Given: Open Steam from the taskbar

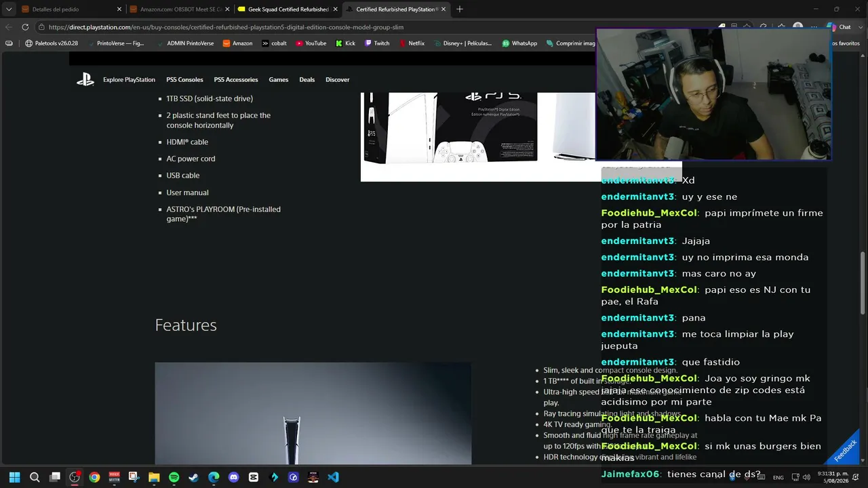Looking at the screenshot, I should coord(194,477).
